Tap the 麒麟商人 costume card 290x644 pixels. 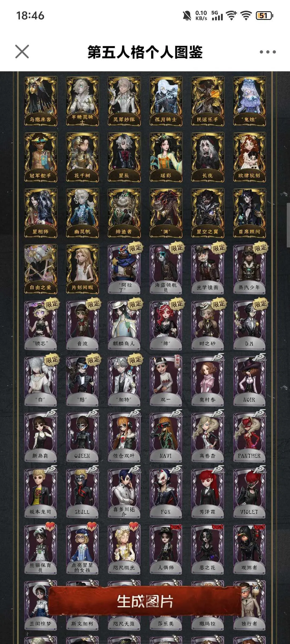[124, 325]
